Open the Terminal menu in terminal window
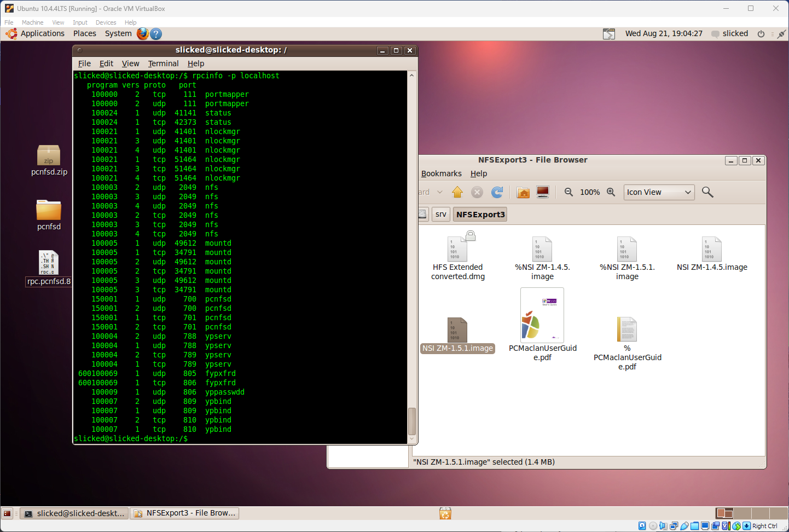Screen dimensions: 789x532 (x=163, y=63)
